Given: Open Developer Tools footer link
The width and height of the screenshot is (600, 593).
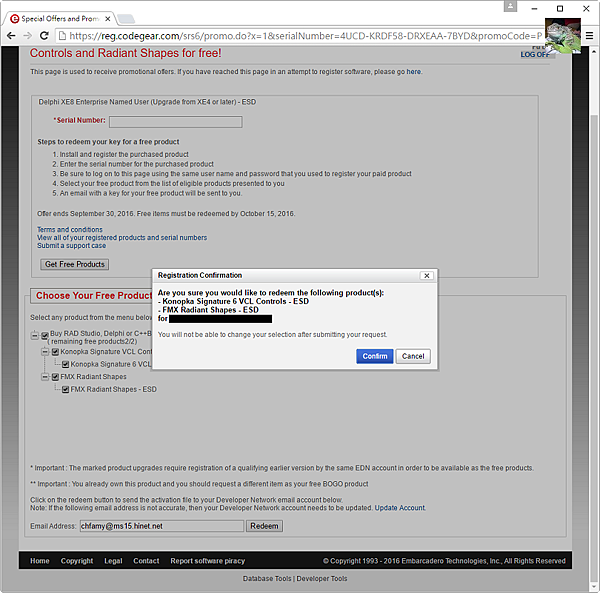Looking at the screenshot, I should (322, 578).
